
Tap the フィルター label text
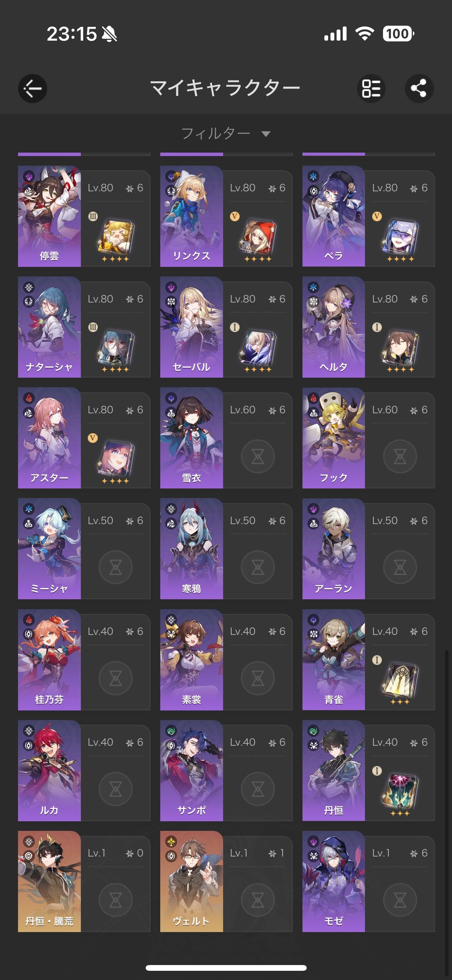tap(216, 133)
